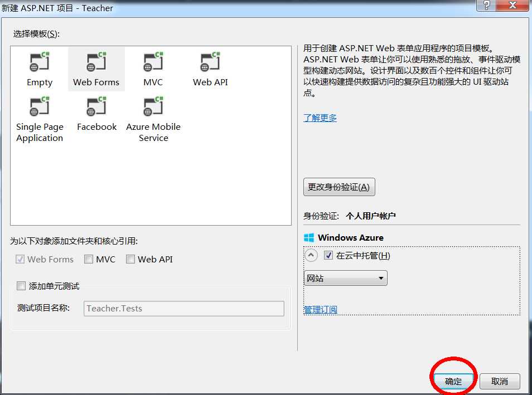Click the 测试项目名称 label
Screen dimensions: 532x395
click(43, 308)
